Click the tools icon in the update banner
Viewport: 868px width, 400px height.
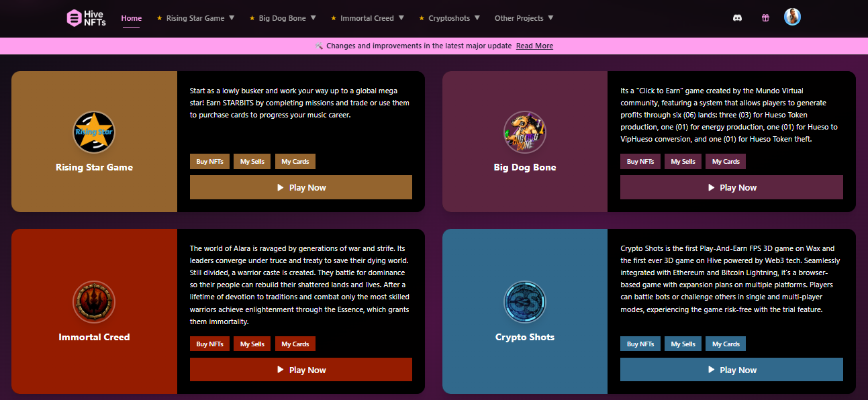tap(319, 46)
